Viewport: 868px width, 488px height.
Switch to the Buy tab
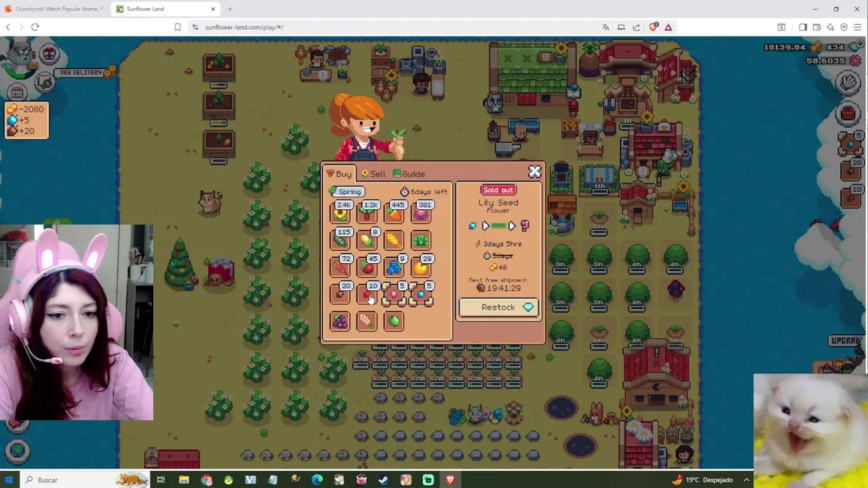pyautogui.click(x=339, y=174)
